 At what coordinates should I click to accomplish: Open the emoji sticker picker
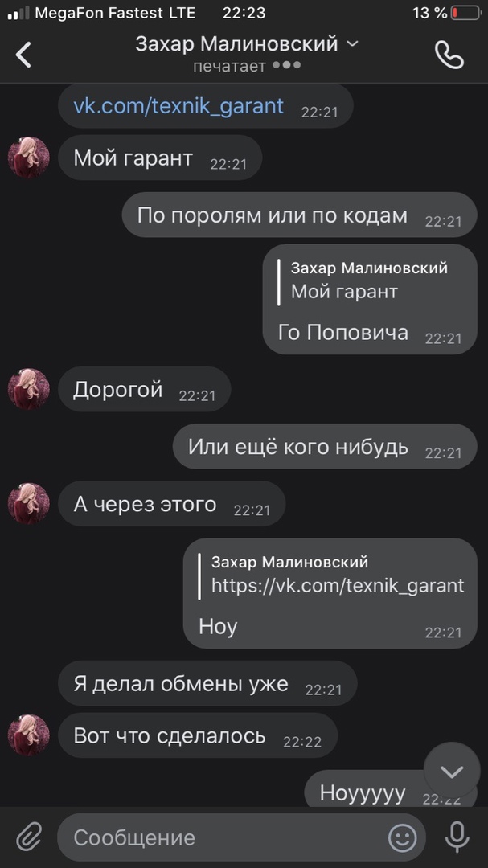click(x=403, y=837)
